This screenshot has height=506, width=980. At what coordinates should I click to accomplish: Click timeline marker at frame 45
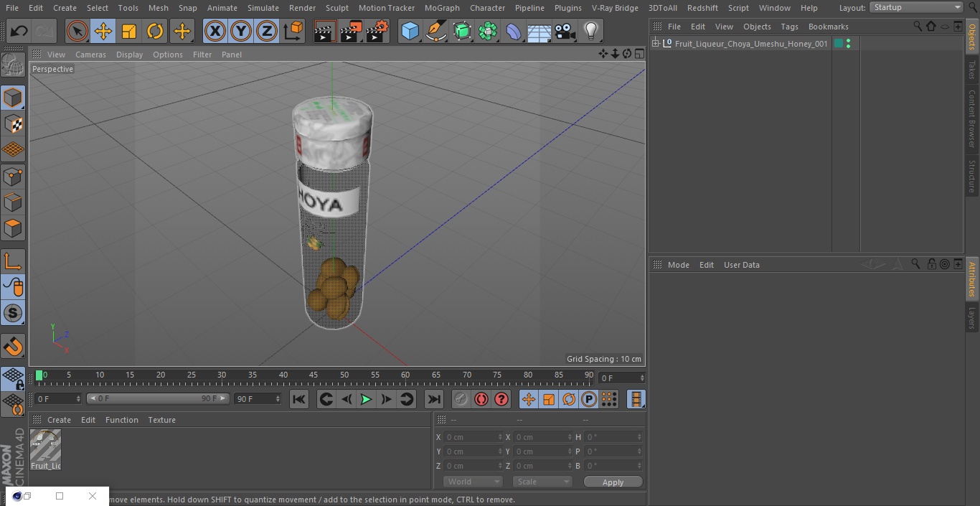pyautogui.click(x=314, y=375)
